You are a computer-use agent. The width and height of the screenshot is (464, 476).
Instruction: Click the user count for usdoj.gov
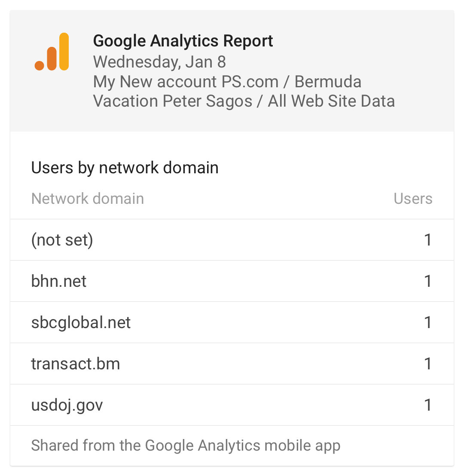(x=427, y=405)
